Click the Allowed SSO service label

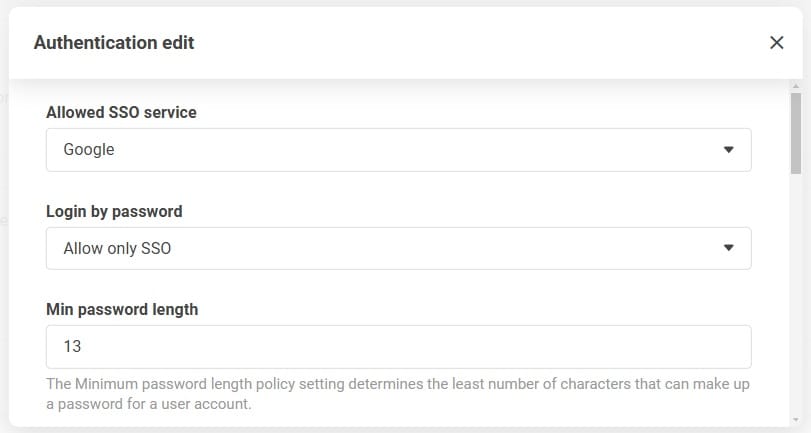121,112
